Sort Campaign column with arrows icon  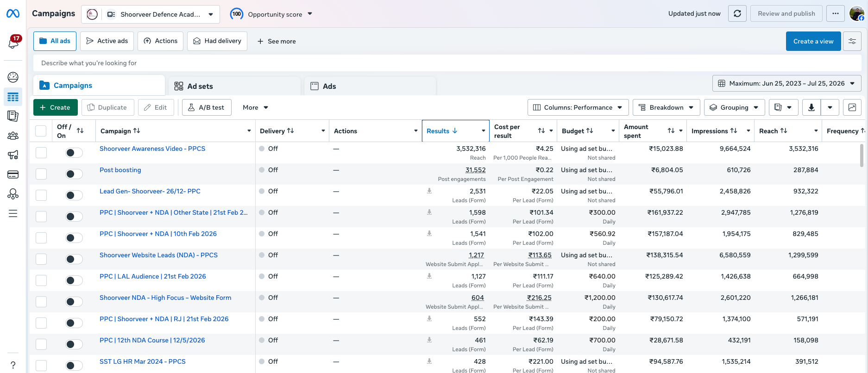click(137, 131)
